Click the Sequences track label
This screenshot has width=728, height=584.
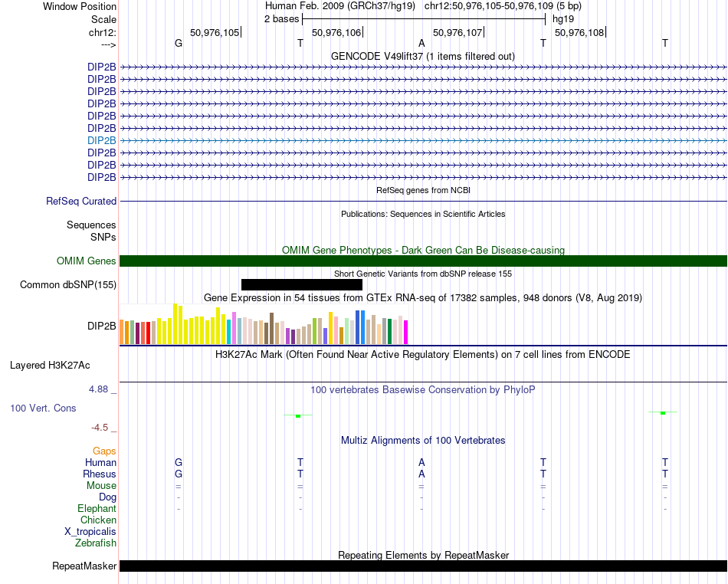(91, 225)
